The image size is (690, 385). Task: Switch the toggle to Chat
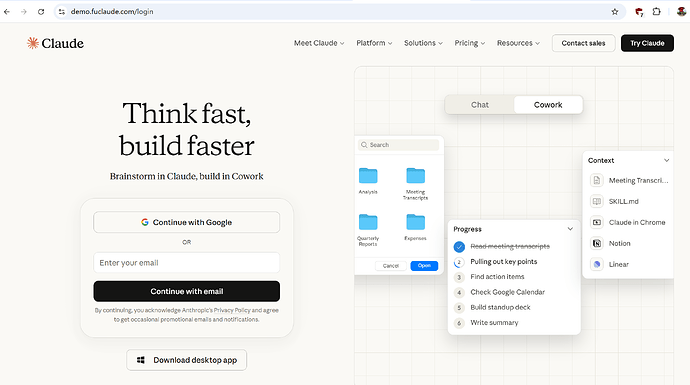click(480, 105)
